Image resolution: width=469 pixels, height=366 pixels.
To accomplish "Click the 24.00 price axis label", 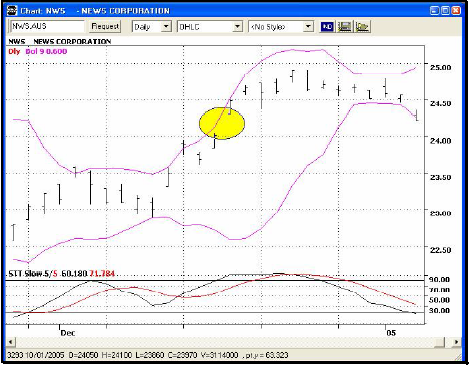I will tap(440, 141).
